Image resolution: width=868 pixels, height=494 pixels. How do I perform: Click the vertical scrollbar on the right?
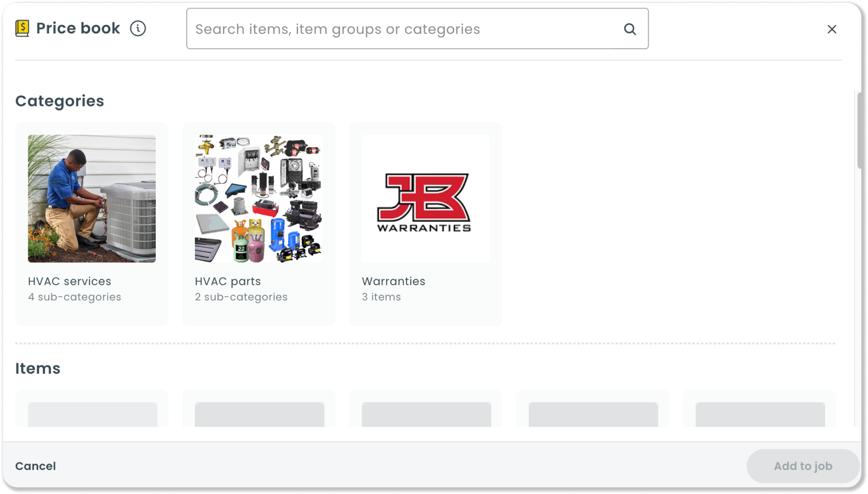858,131
